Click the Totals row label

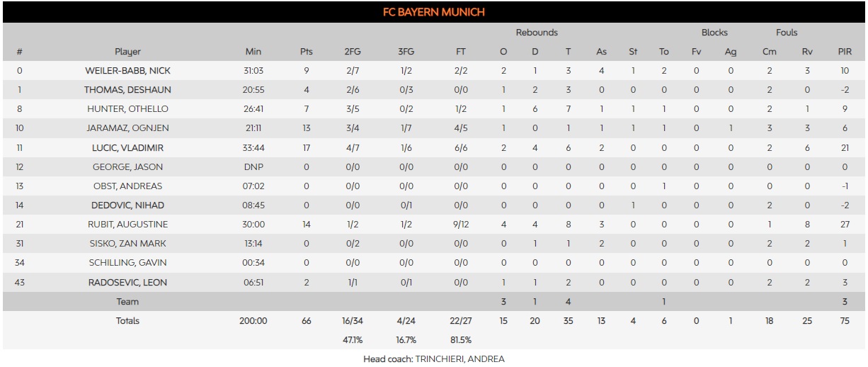(x=127, y=321)
